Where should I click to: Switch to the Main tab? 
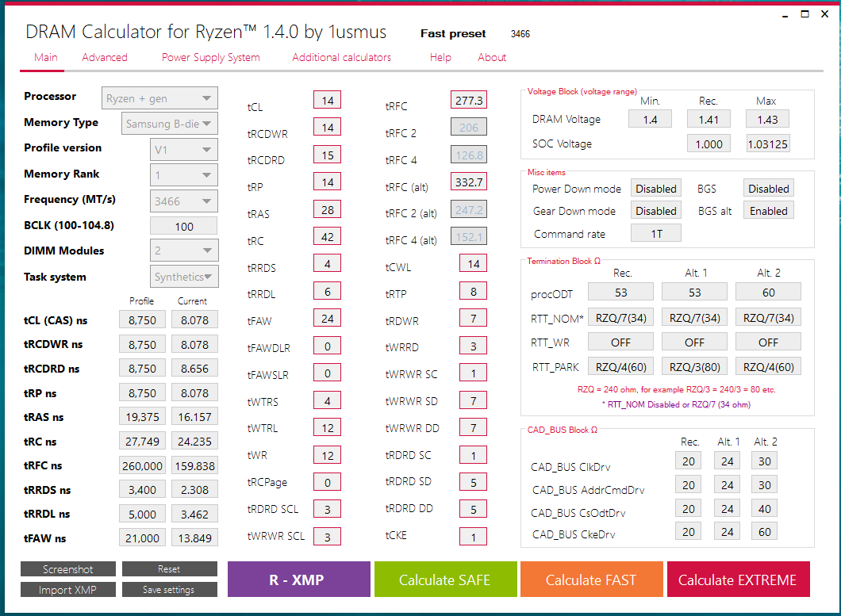pos(45,57)
